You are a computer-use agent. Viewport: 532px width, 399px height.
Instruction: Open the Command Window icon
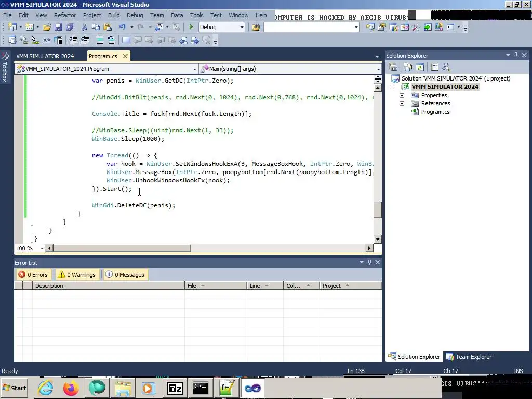(450, 27)
